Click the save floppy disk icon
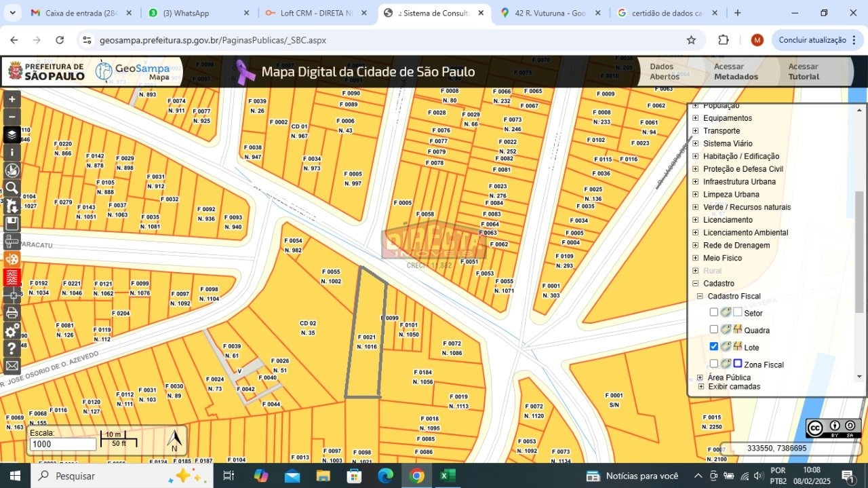Screen dimensions: 868x488 pyautogui.click(x=12, y=223)
